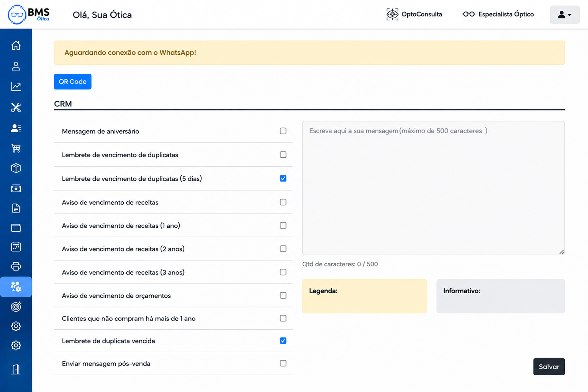Open the box products sidebar icon

tap(16, 168)
